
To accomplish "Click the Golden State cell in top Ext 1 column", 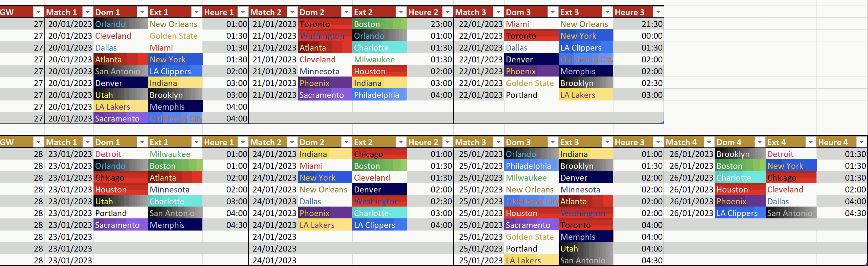I will (x=175, y=36).
